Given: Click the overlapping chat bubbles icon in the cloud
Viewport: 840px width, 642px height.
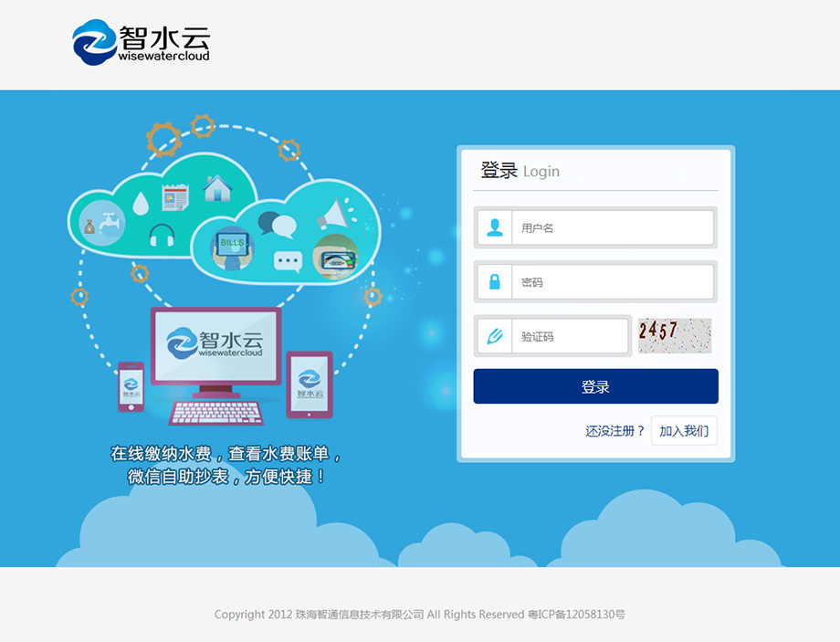Looking at the screenshot, I should pyautogui.click(x=277, y=225).
